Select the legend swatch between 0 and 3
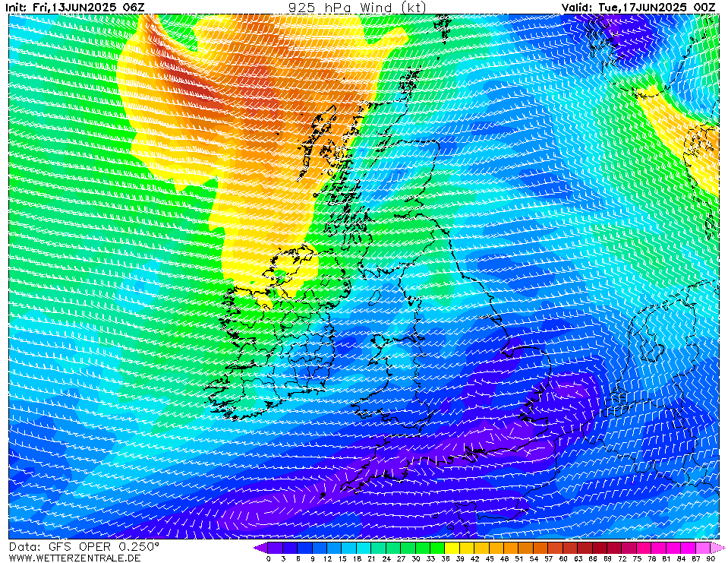Image resolution: width=728 pixels, height=563 pixels. pos(275,548)
